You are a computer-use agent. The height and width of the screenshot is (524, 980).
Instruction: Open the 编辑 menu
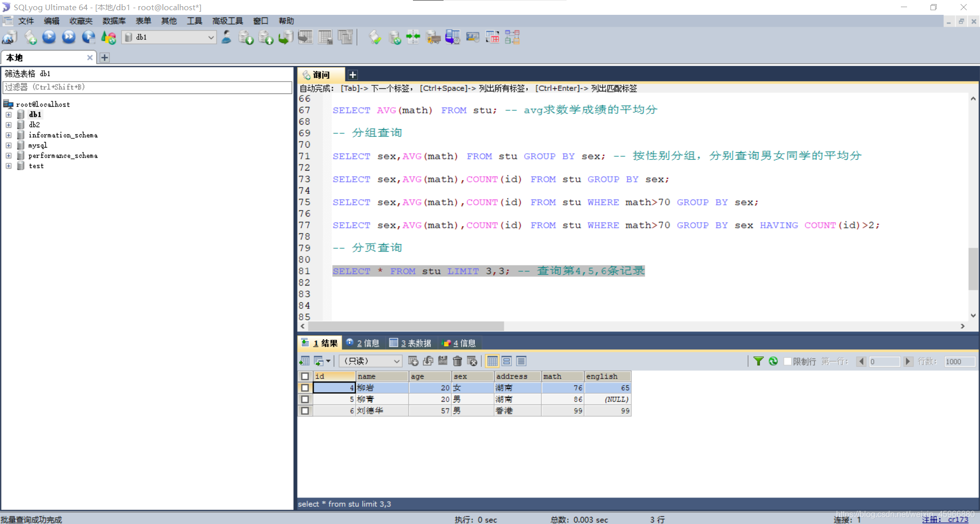tap(52, 21)
